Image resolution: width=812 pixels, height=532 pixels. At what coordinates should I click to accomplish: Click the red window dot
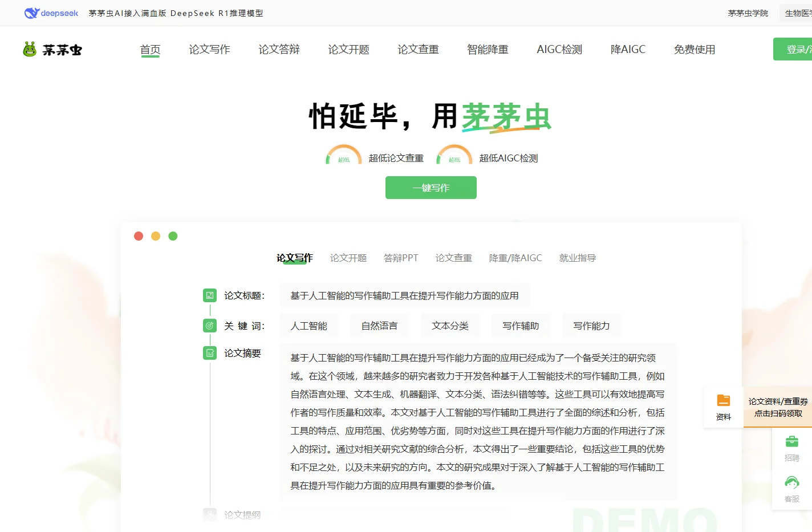139,236
